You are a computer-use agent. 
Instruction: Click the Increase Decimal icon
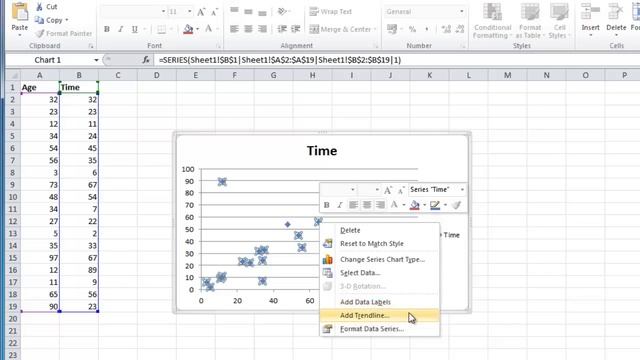coord(446,29)
